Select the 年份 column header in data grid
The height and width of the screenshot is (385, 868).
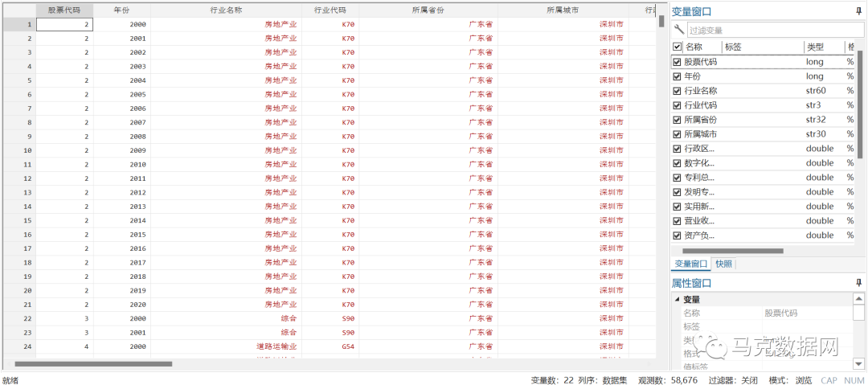pos(122,10)
